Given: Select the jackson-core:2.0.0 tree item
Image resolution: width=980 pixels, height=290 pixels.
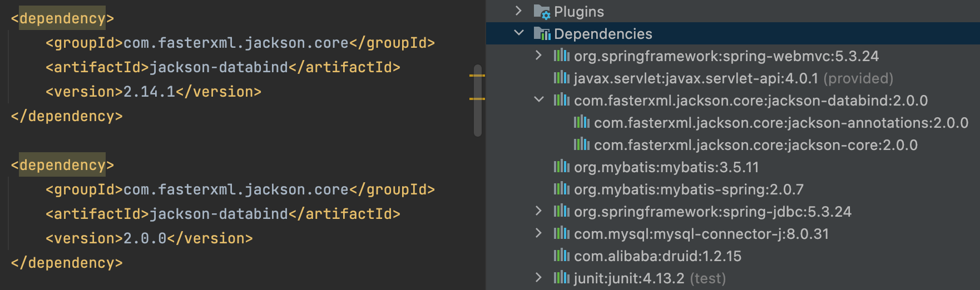Looking at the screenshot, I should pos(755,145).
